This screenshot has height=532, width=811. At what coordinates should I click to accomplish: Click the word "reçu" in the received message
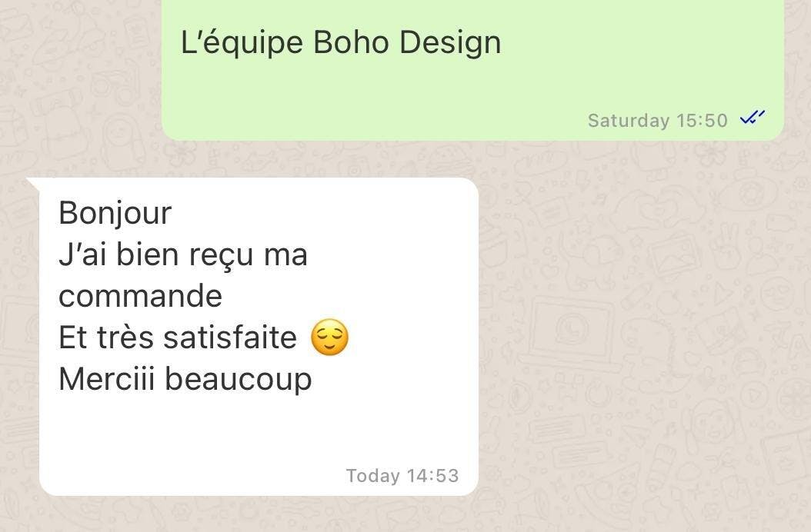tap(221, 256)
